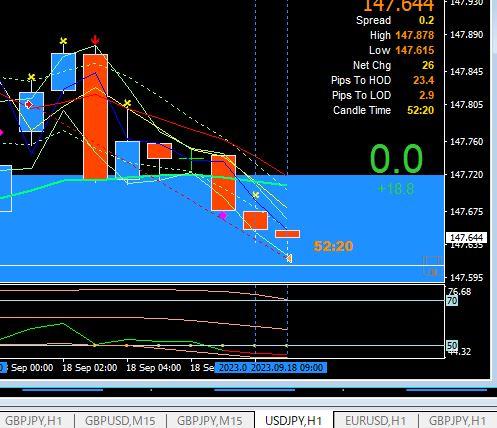497x428 pixels.
Task: Click the red down arrow signal above candle
Action: pyautogui.click(x=95, y=40)
